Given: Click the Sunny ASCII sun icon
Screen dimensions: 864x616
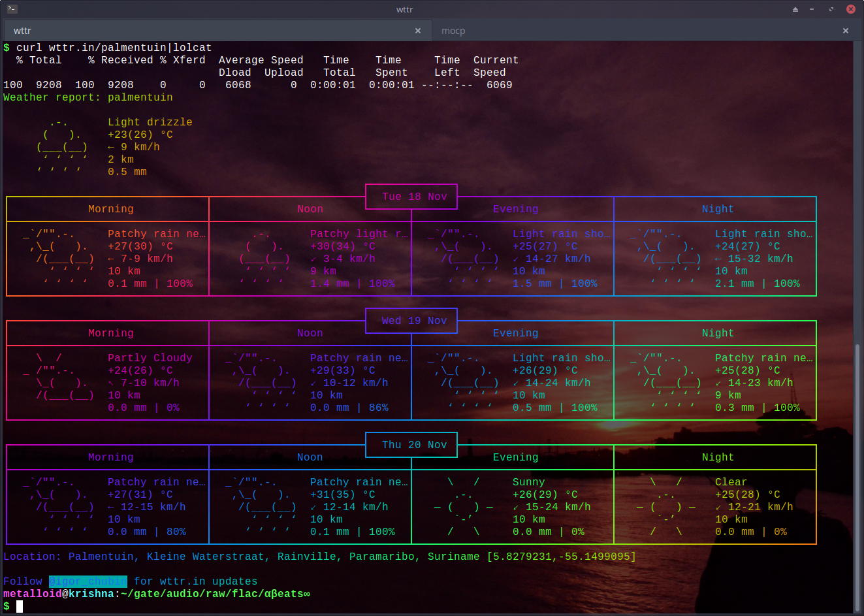Looking at the screenshot, I should point(463,507).
